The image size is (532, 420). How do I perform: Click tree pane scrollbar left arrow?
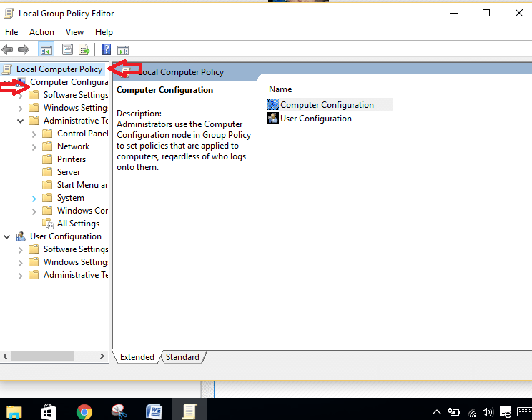point(5,356)
